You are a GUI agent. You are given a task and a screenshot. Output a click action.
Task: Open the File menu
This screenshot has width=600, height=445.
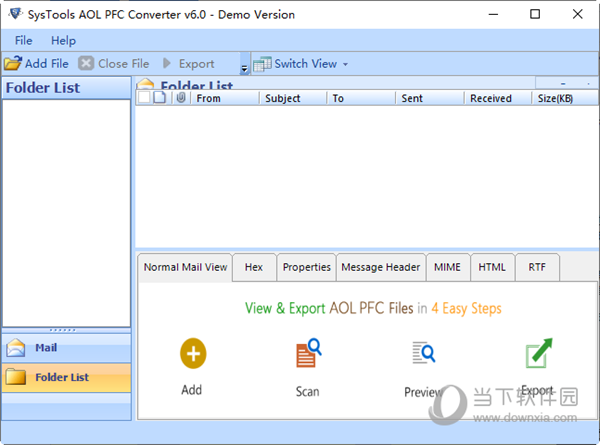tap(23, 40)
